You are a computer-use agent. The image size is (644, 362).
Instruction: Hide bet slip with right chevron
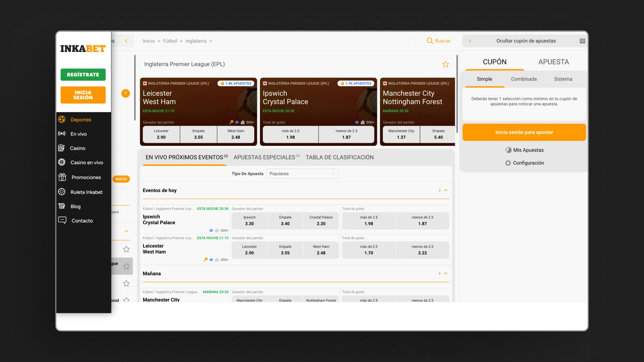(x=470, y=41)
